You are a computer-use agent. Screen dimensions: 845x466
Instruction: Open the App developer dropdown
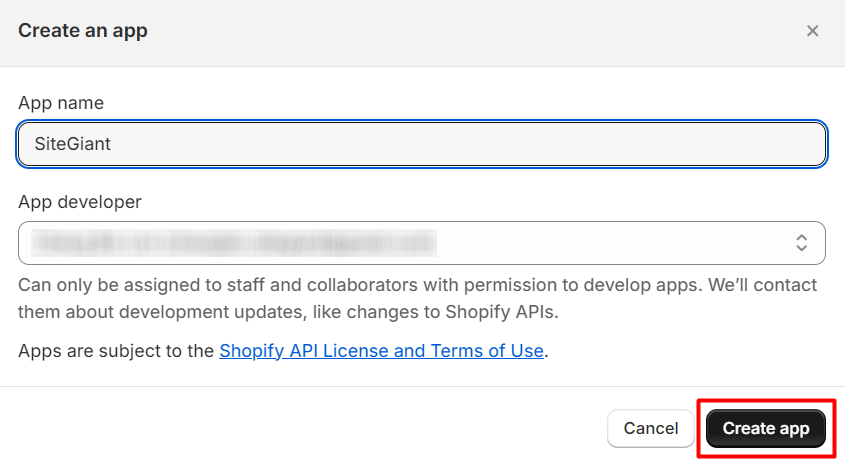point(420,242)
